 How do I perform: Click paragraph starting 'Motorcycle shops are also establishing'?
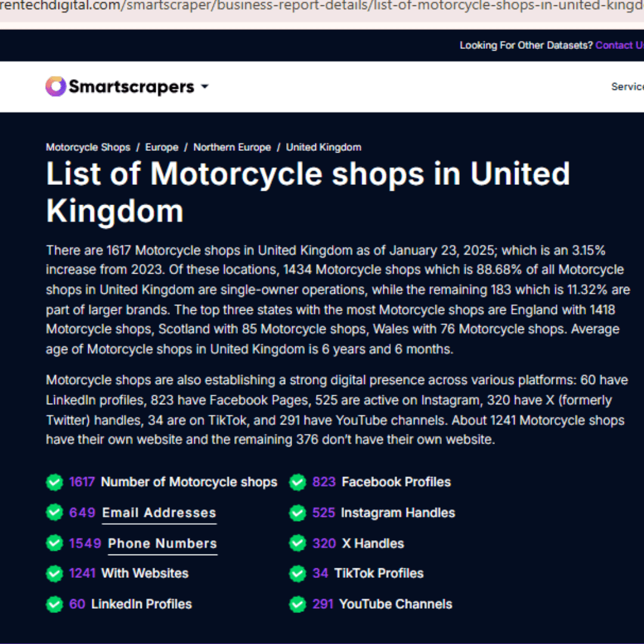(337, 410)
